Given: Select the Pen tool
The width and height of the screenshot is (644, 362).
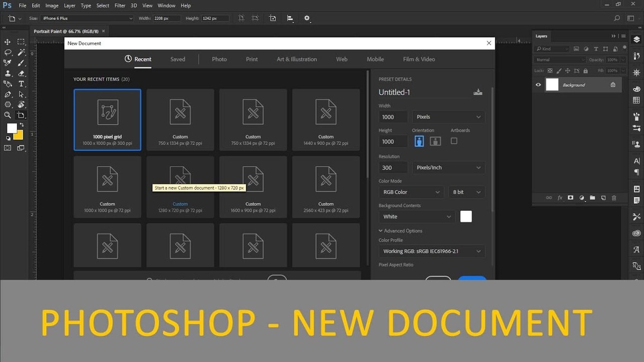Looking at the screenshot, I should point(8,94).
